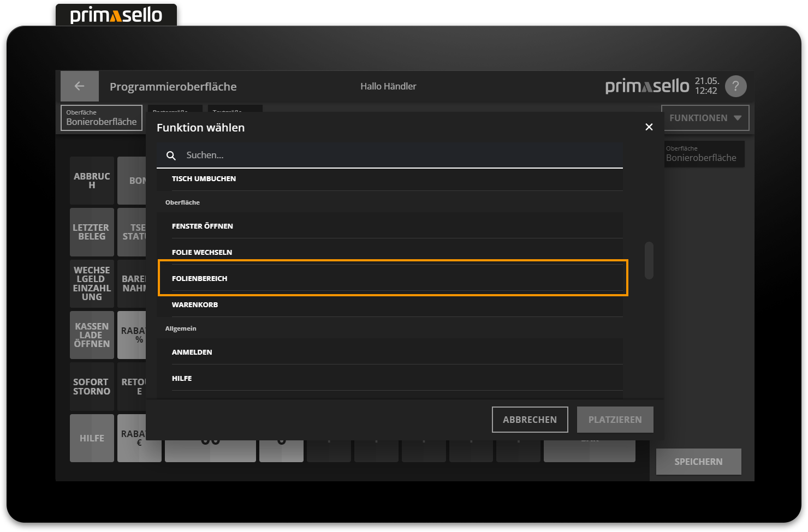Cancel using the ABBRECHEN button
Image resolution: width=808 pixels, height=532 pixels.
(530, 419)
